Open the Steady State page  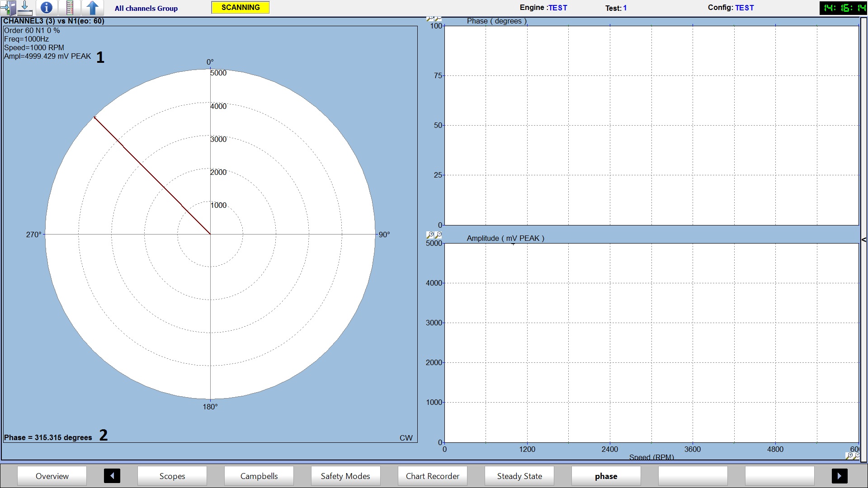point(519,476)
